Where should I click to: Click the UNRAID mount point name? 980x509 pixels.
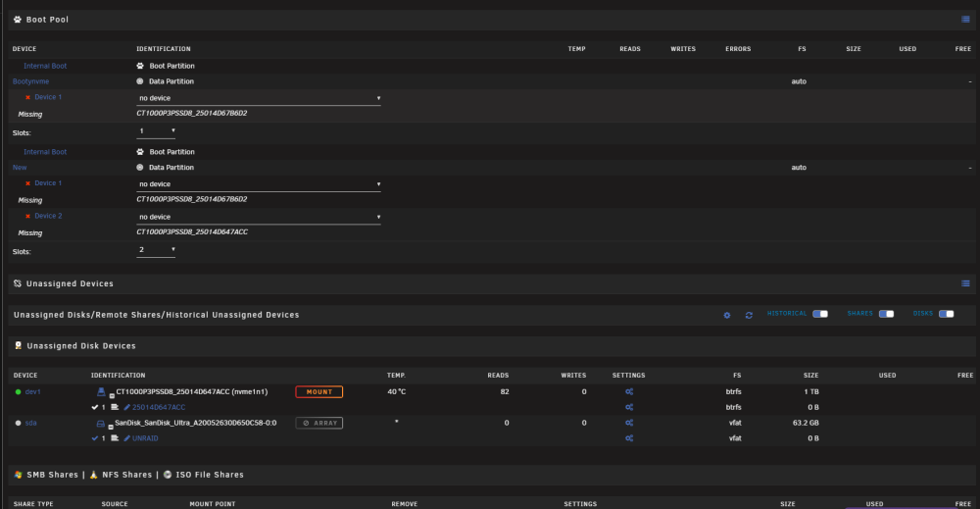145,438
